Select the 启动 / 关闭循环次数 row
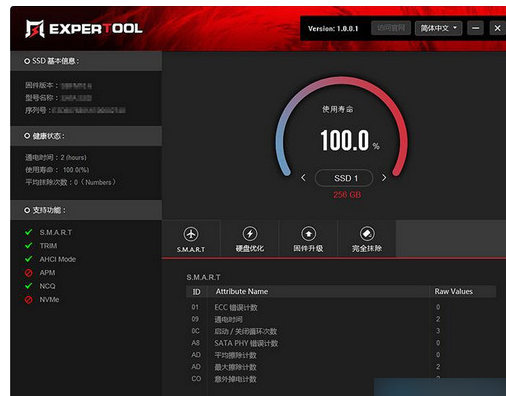 tap(341, 331)
